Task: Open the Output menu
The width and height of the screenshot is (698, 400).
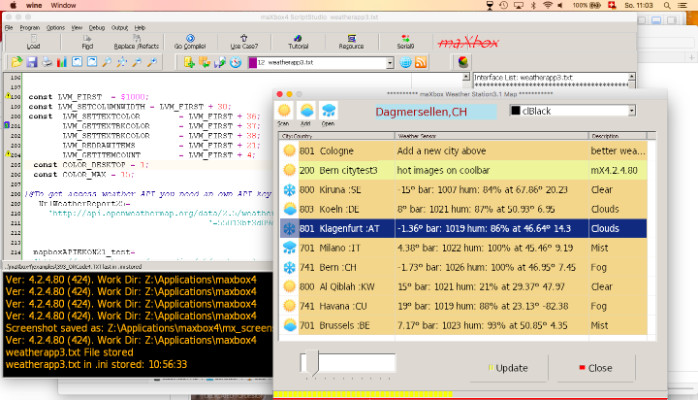Action: (x=119, y=28)
